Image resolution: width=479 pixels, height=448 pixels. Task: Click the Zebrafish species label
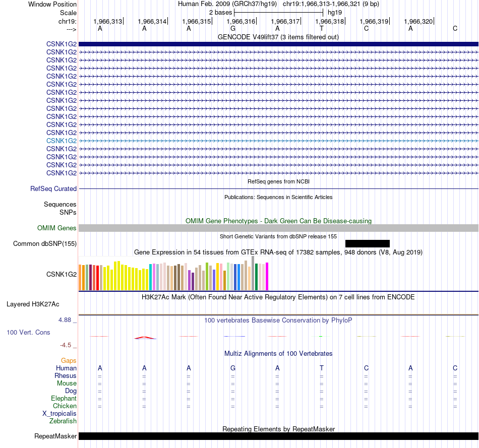[x=63, y=421]
